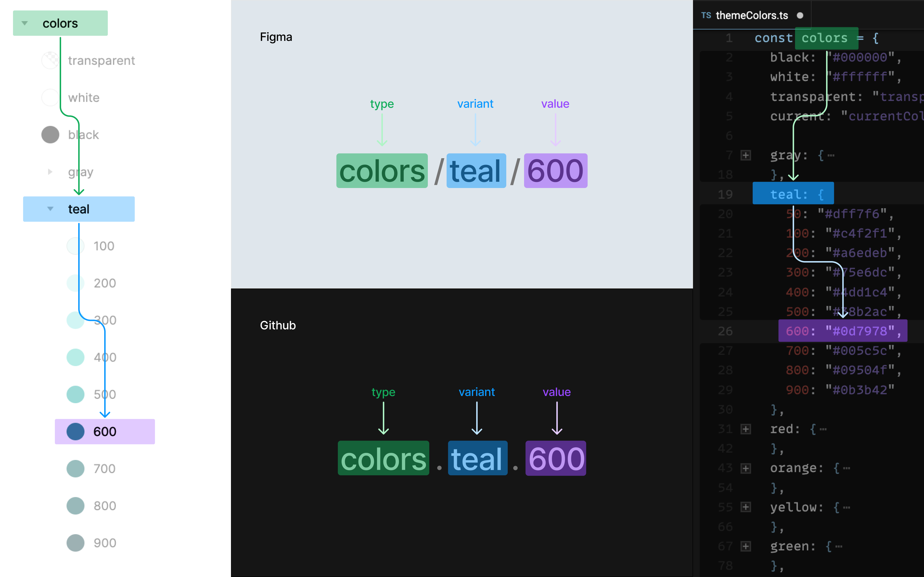The width and height of the screenshot is (924, 577).
Task: Select the transparent color swatch
Action: (x=50, y=60)
